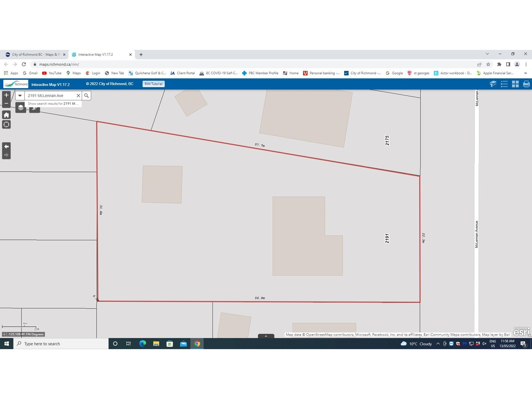
Task: Bookmark this page with the star
Action: click(488, 64)
